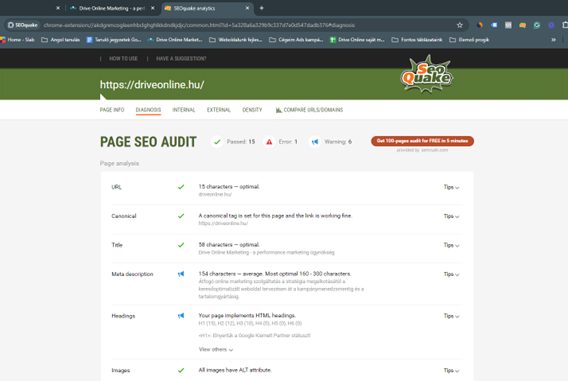Open the SEOquake site info chip
568x381 pixels.
(23, 25)
